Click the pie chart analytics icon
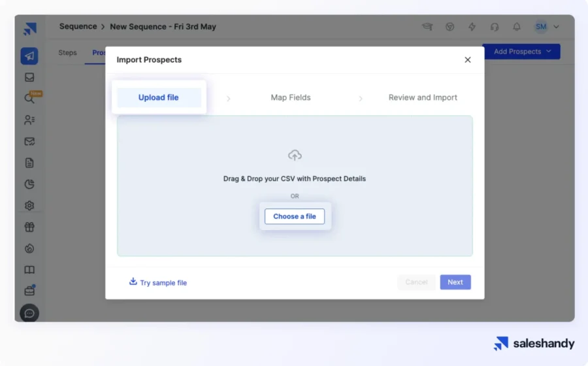Image resolution: width=588 pixels, height=366 pixels. pyautogui.click(x=29, y=184)
